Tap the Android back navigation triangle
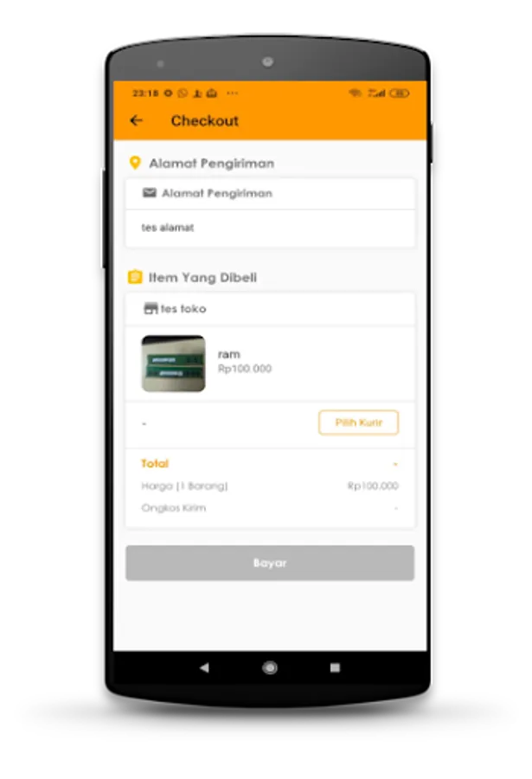This screenshot has width=532, height=779. 204,667
